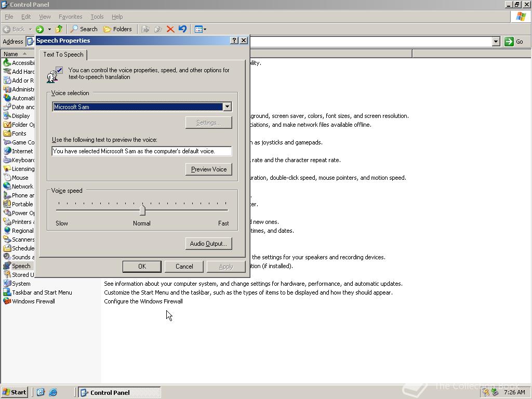Image resolution: width=532 pixels, height=399 pixels.
Task: Select the Mouse icon
Action: coord(7,178)
